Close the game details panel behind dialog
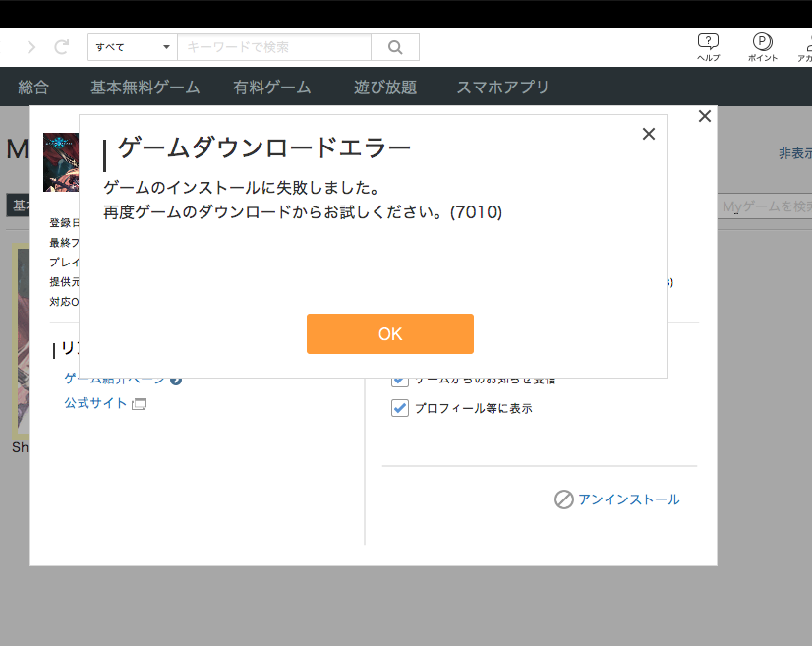812x646 pixels. (x=704, y=116)
